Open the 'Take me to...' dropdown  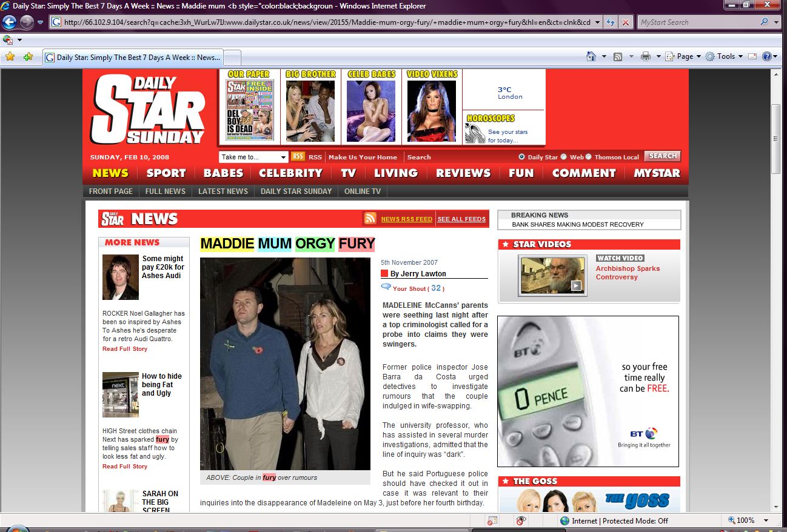253,157
